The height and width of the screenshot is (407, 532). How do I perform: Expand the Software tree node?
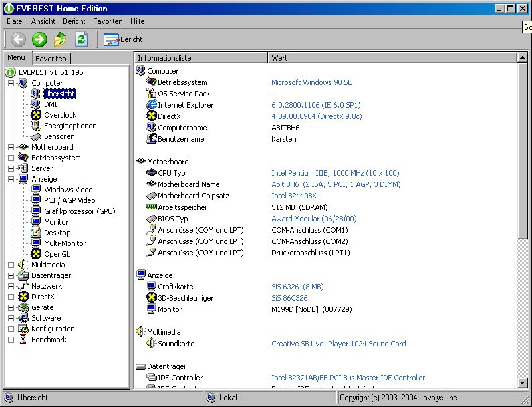click(11, 319)
